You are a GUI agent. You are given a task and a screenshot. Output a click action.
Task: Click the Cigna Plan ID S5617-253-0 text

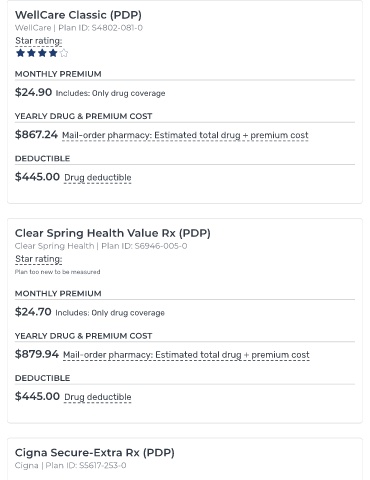86,465
